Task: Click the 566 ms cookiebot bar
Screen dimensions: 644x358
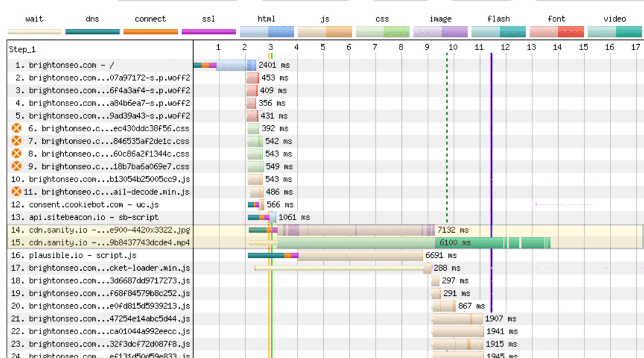Action: [x=256, y=205]
